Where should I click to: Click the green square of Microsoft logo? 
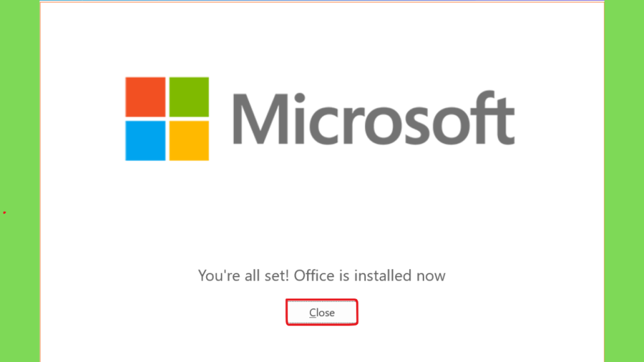coord(189,97)
